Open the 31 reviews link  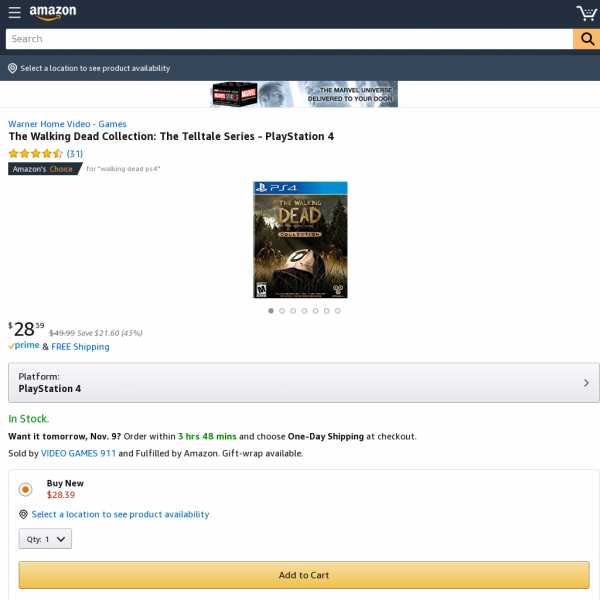click(x=75, y=153)
